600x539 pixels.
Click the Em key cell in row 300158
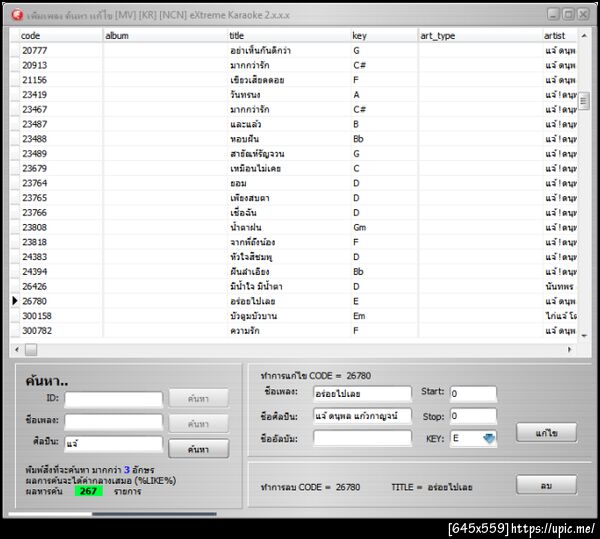pyautogui.click(x=385, y=316)
